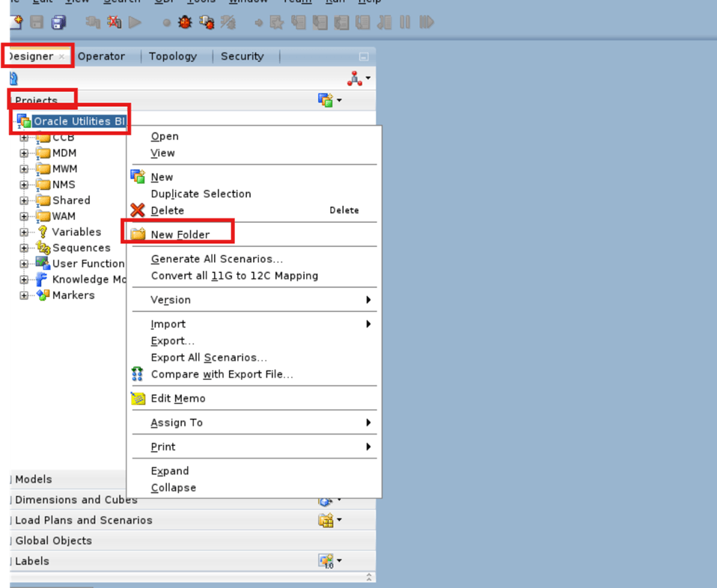Click the Save All toolbar icon

[x=58, y=22]
